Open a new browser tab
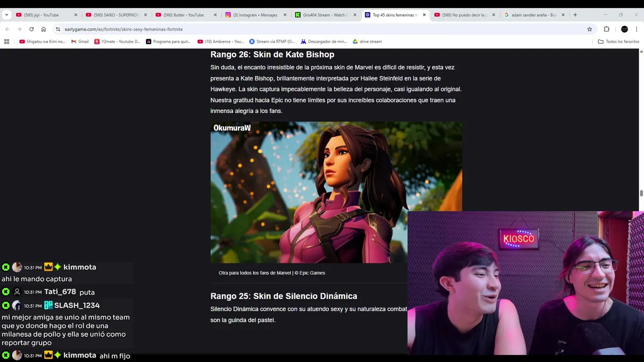Viewport: 644px width, 362px height. (575, 15)
